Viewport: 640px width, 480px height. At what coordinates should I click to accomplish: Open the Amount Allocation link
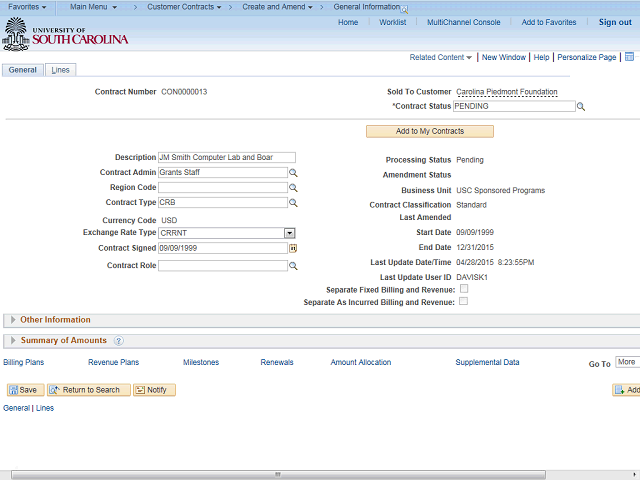pos(361,362)
